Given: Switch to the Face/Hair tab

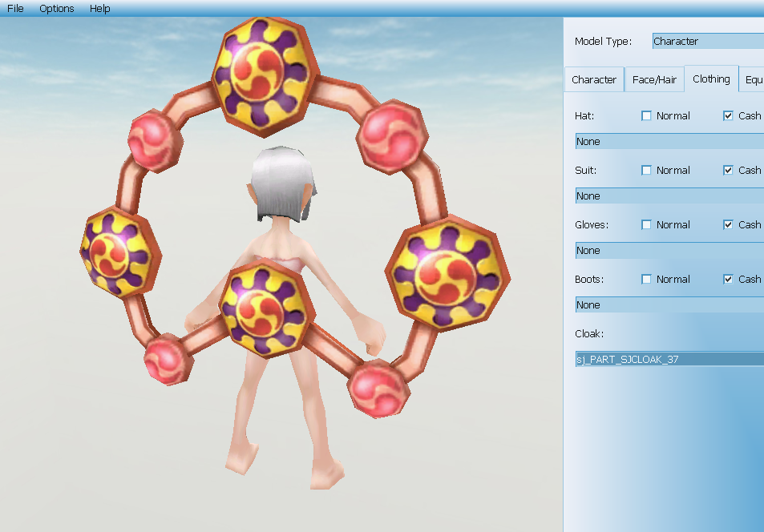Looking at the screenshot, I should tap(654, 80).
